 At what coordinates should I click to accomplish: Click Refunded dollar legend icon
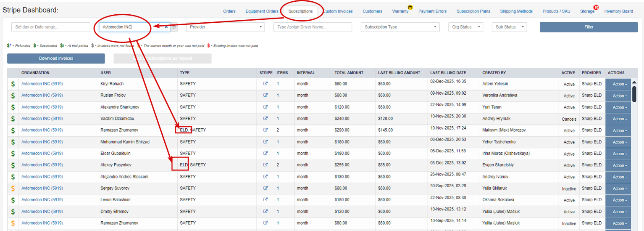click(9, 45)
